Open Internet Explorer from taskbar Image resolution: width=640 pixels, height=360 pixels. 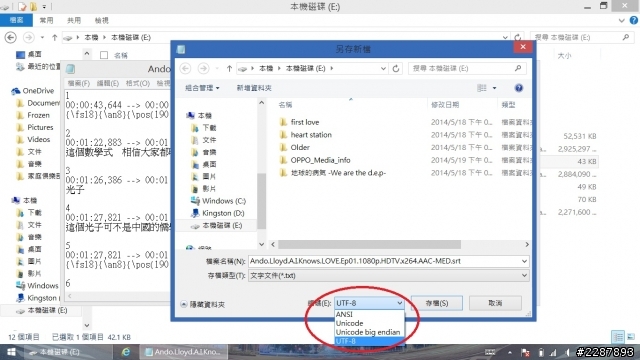click(126, 352)
